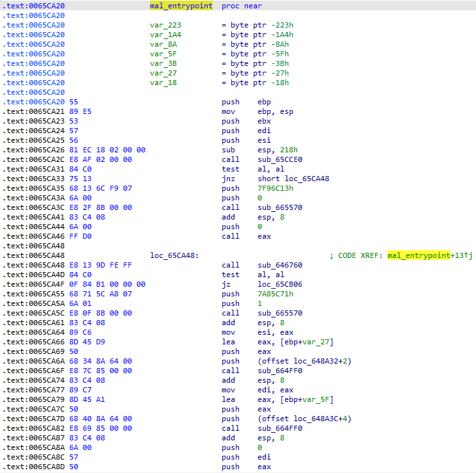The height and width of the screenshot is (473, 476).
Task: Click address .text:0065CA4F
Action: pos(33,284)
